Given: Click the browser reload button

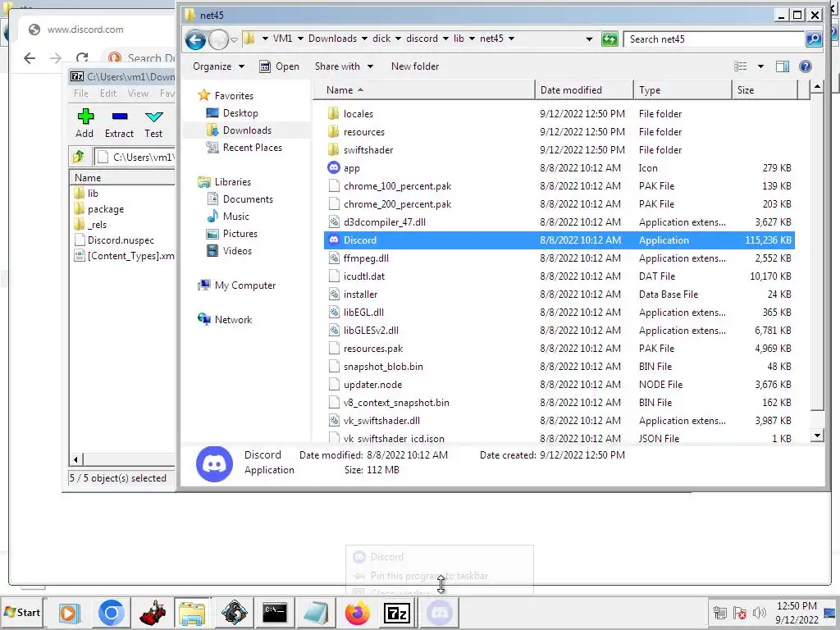Looking at the screenshot, I should [82, 58].
